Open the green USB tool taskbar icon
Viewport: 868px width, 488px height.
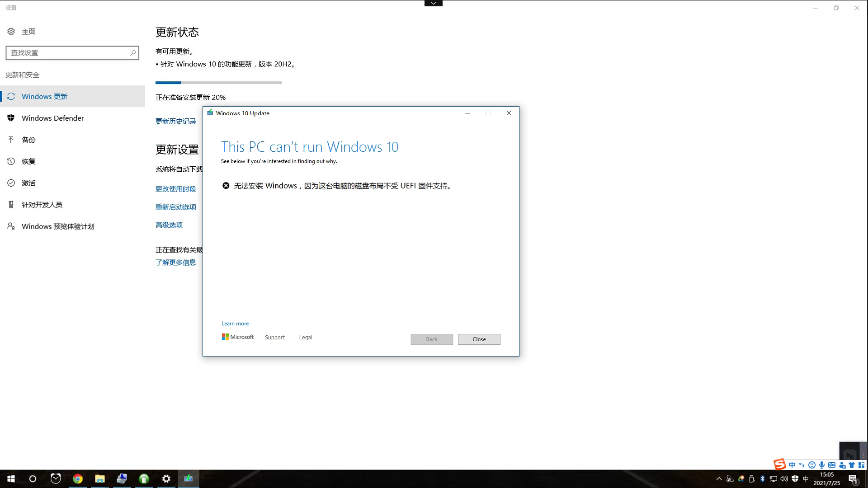(144, 479)
